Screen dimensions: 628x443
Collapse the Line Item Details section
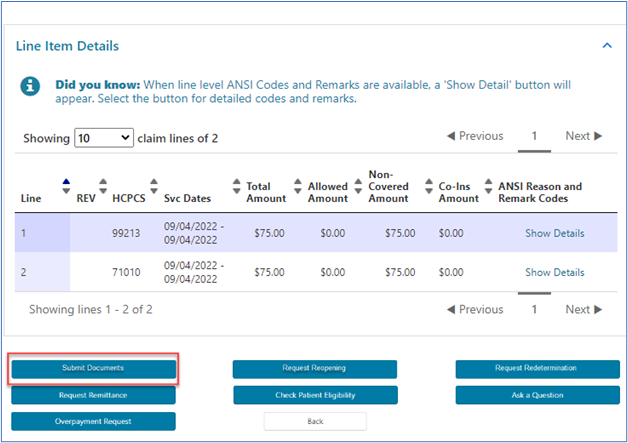(606, 46)
